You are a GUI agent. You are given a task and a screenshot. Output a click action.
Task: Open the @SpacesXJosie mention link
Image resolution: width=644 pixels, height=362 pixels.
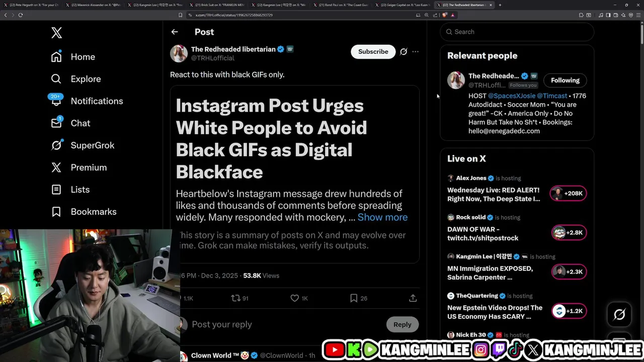coord(511,96)
